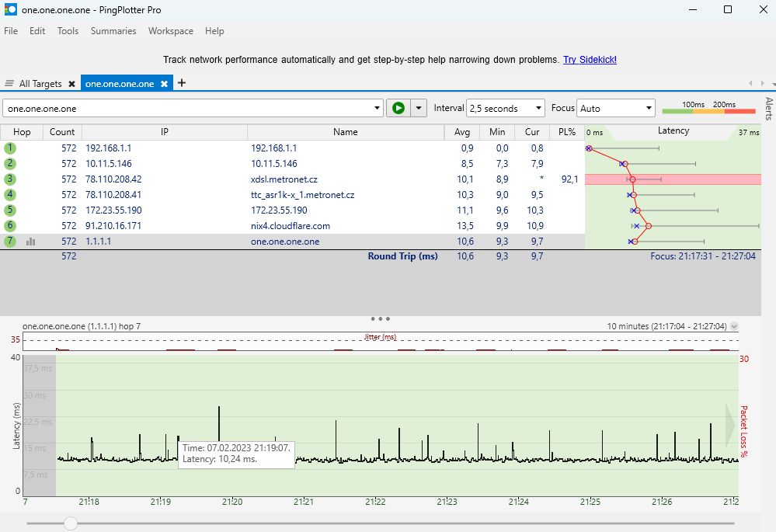Click the hop 6 green circle icon
Screen dimensions: 776x532
coord(10,225)
